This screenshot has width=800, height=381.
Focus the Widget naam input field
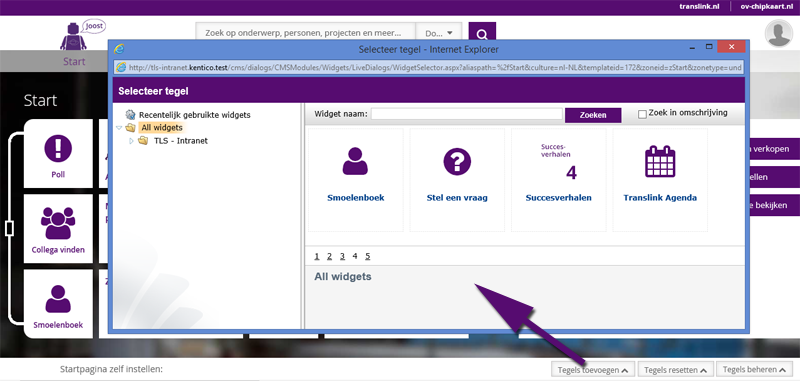point(466,114)
